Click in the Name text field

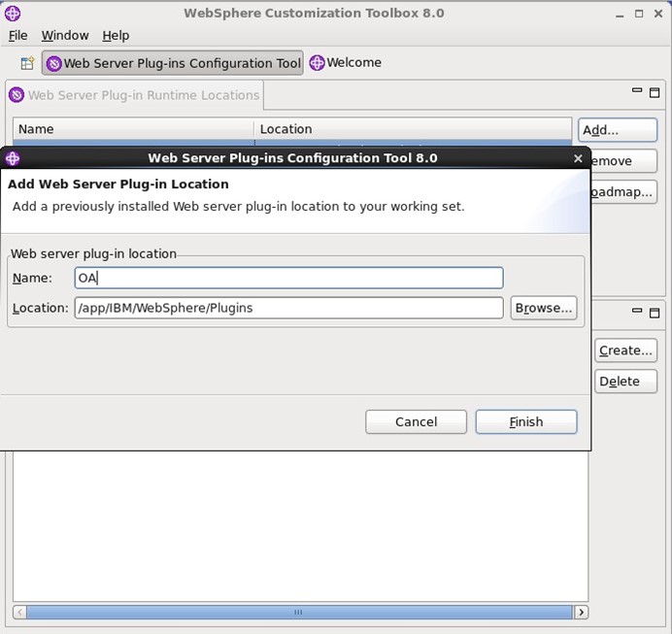tap(288, 278)
